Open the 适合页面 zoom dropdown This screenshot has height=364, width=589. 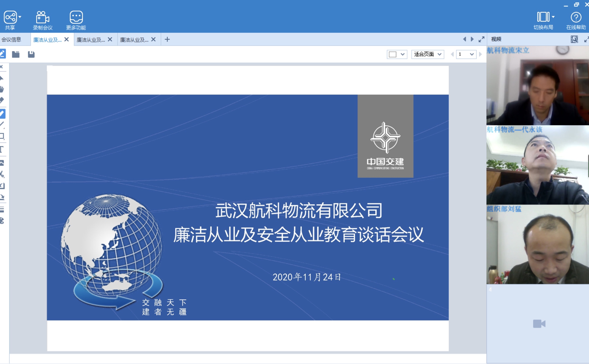pyautogui.click(x=428, y=54)
